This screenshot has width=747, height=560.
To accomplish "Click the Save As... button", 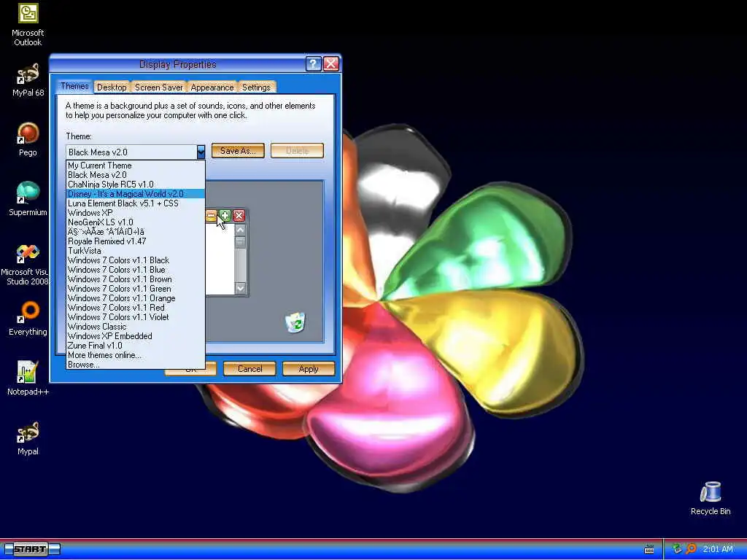I will point(238,150).
